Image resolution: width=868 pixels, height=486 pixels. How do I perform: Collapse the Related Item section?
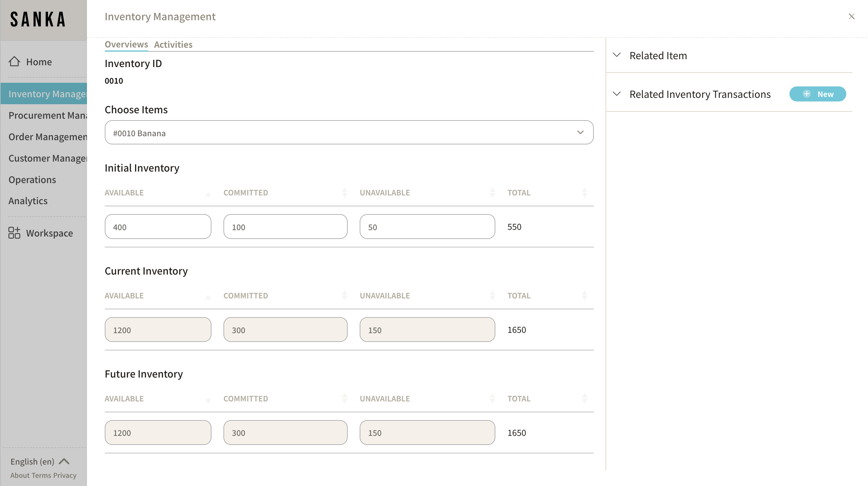point(617,55)
